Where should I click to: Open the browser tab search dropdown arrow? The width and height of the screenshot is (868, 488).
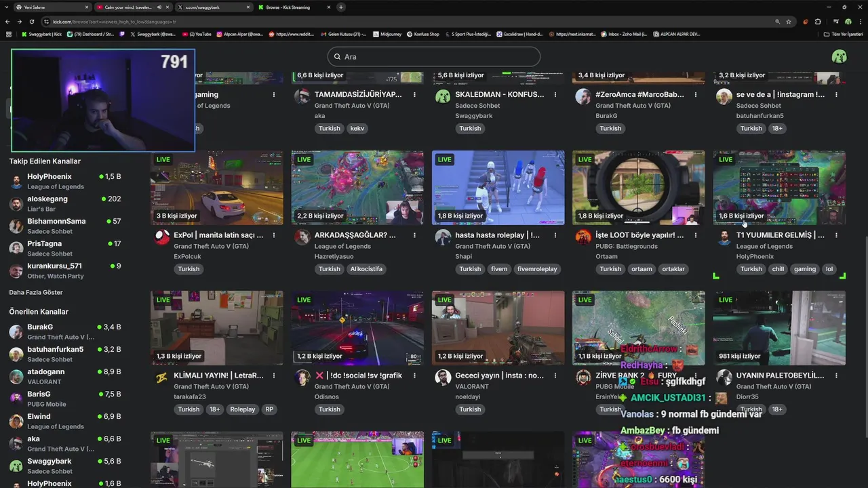click(x=7, y=7)
